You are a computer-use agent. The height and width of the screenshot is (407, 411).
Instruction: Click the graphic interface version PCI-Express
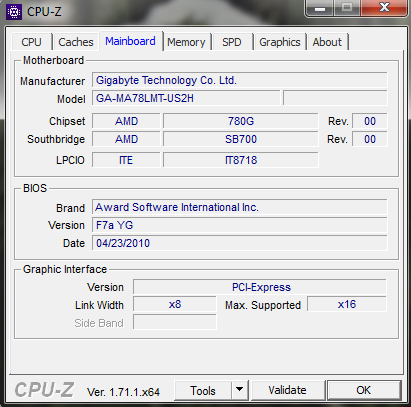[260, 287]
